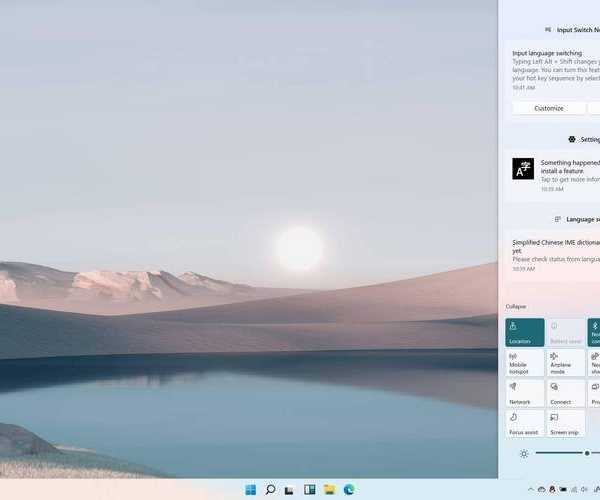The image size is (600, 500).
Task: Toggle Focus assist quick action
Action: pos(525,422)
